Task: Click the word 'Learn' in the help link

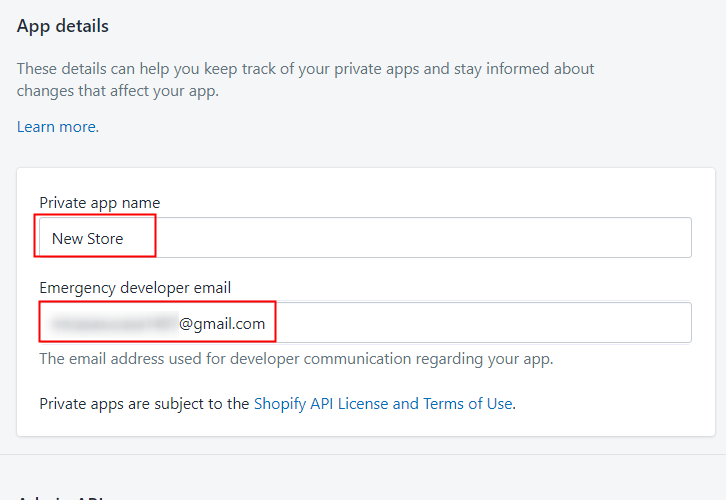Action: point(36,126)
